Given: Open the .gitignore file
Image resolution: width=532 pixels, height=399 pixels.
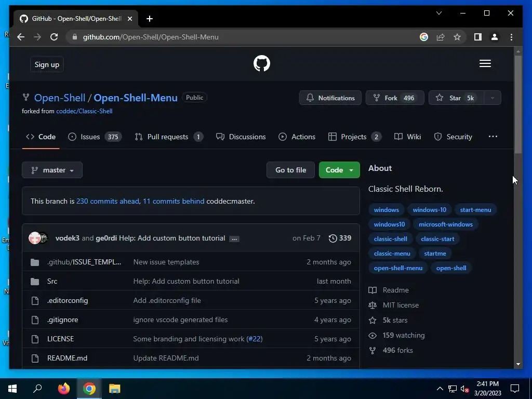Looking at the screenshot, I should coord(63,320).
